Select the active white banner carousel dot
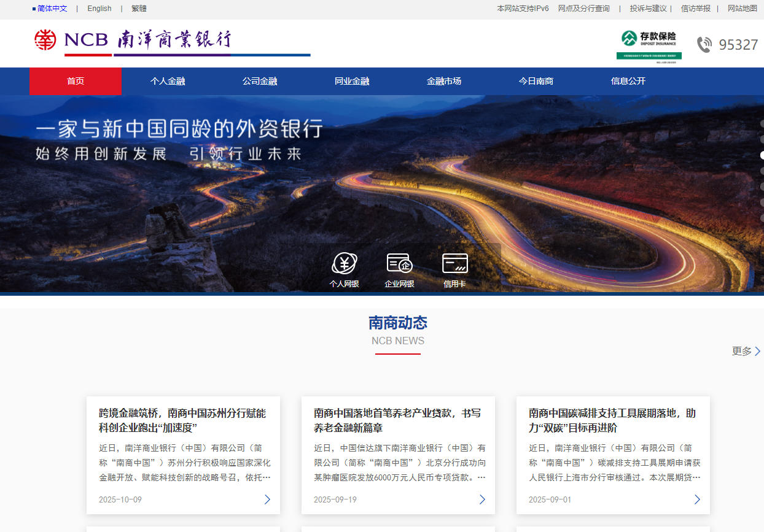The image size is (764, 532). [x=762, y=155]
